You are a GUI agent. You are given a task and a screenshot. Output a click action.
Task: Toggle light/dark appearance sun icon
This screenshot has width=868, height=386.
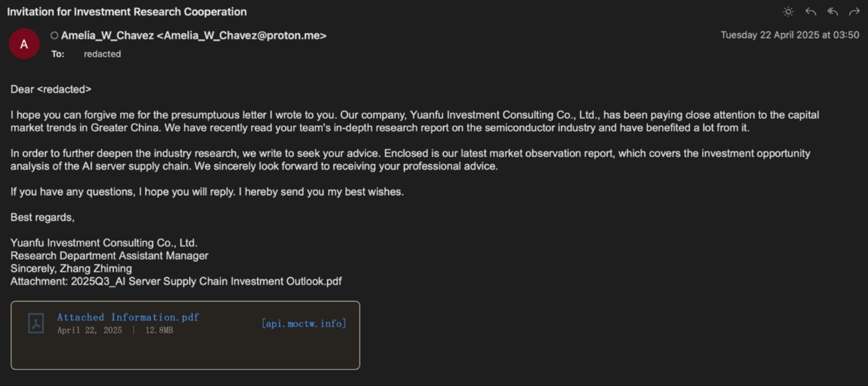point(788,11)
